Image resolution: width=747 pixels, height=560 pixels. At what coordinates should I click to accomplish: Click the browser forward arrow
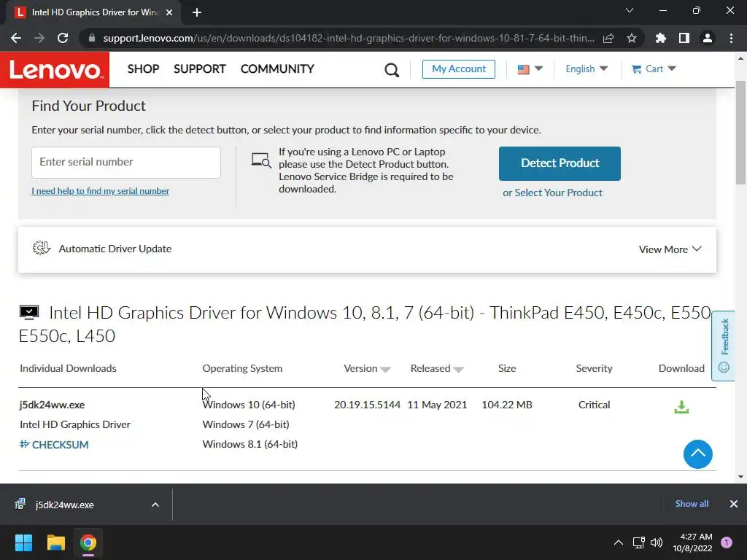click(x=39, y=38)
